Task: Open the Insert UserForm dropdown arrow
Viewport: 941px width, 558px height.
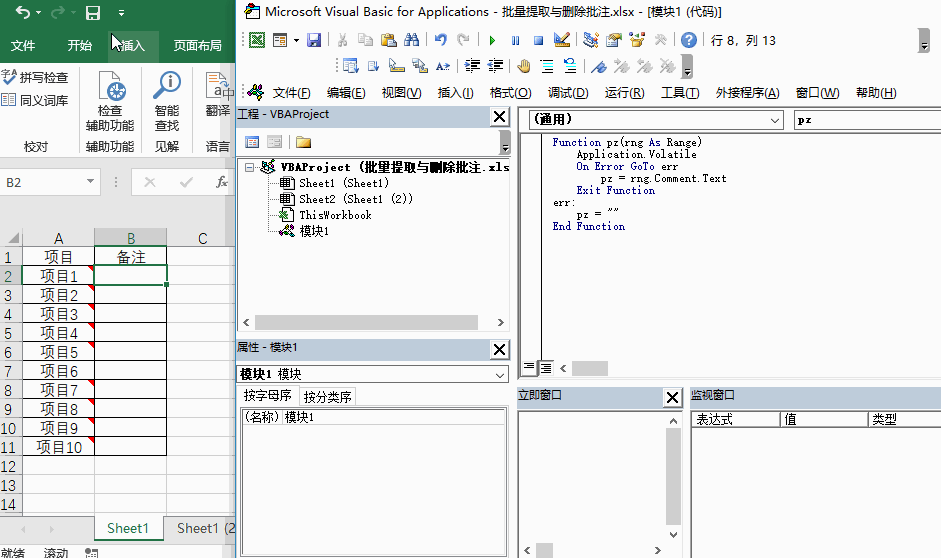Action: tap(296, 41)
